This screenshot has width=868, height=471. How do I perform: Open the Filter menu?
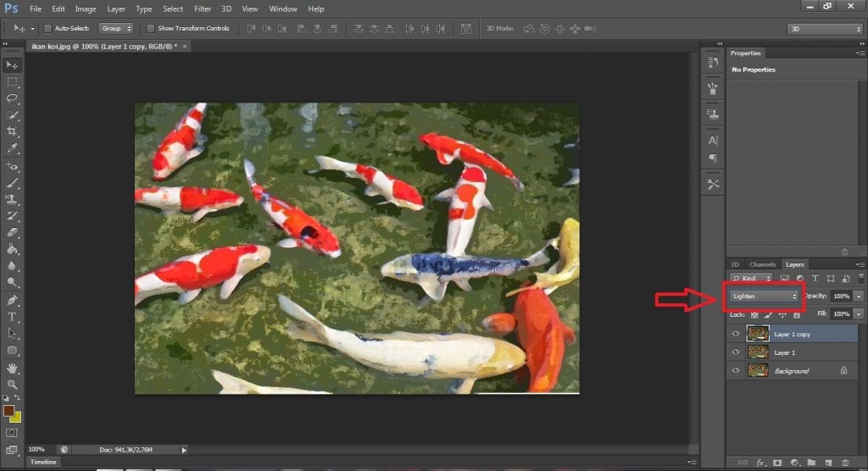coord(203,8)
